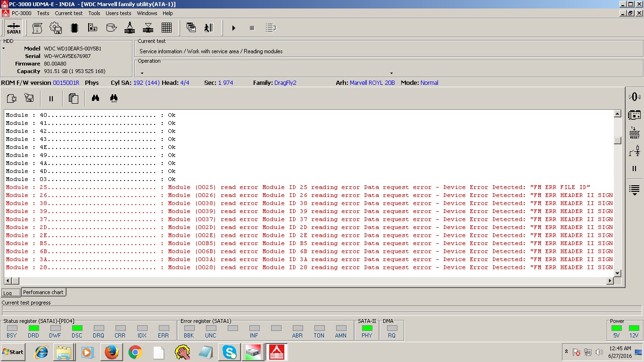Open the Help menu

(x=168, y=13)
